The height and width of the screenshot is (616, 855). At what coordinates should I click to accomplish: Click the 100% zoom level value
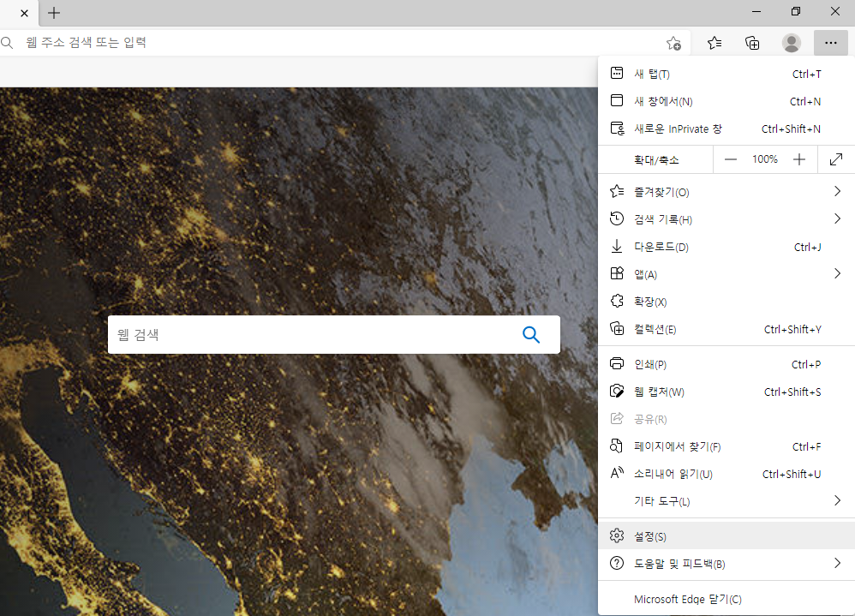(764, 159)
